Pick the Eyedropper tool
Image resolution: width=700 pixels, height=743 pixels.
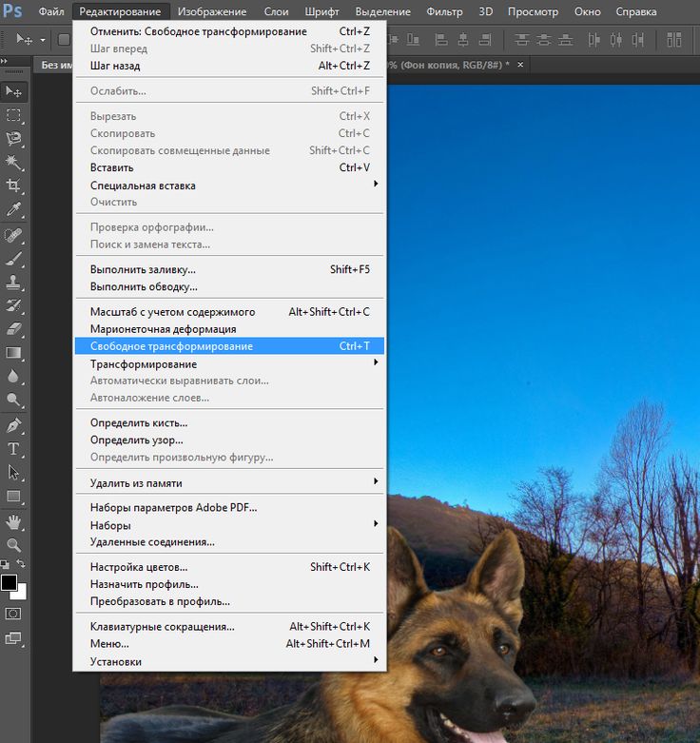click(13, 209)
